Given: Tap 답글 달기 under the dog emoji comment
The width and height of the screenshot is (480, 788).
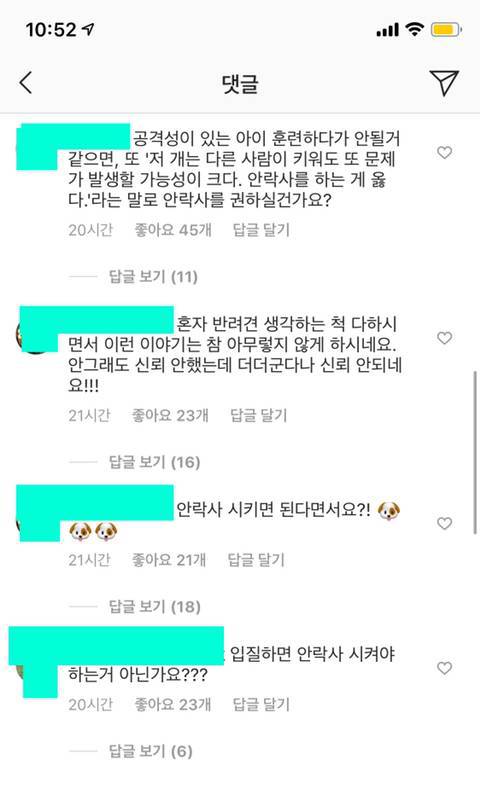Looking at the screenshot, I should tap(256, 559).
